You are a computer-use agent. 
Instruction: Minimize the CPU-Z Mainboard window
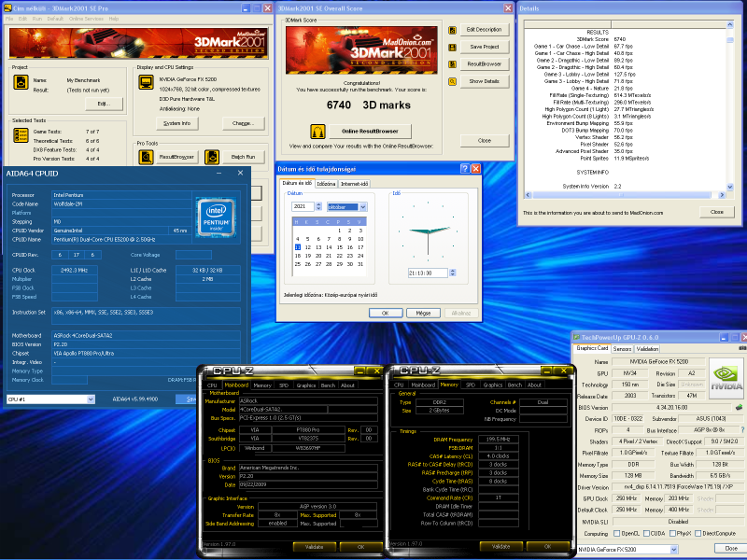coord(360,371)
